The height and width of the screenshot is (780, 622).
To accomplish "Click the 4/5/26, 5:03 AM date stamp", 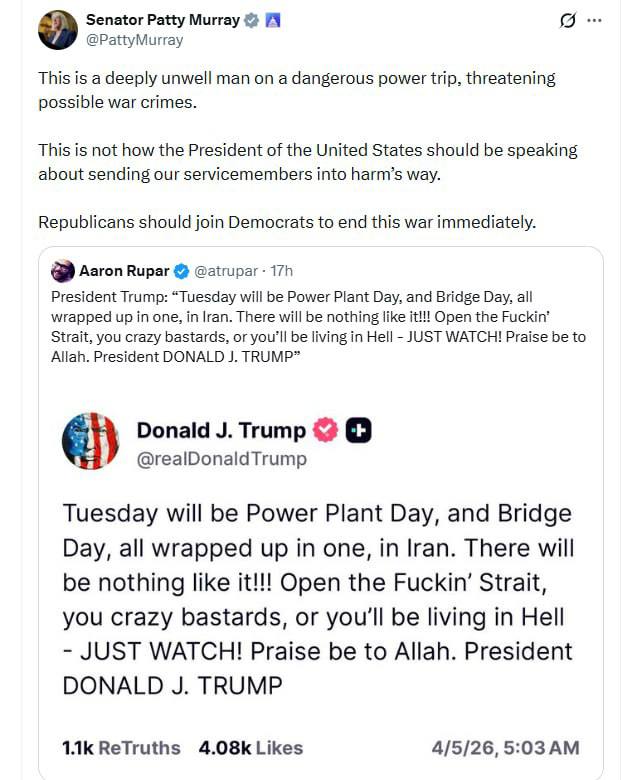I will pyautogui.click(x=505, y=748).
